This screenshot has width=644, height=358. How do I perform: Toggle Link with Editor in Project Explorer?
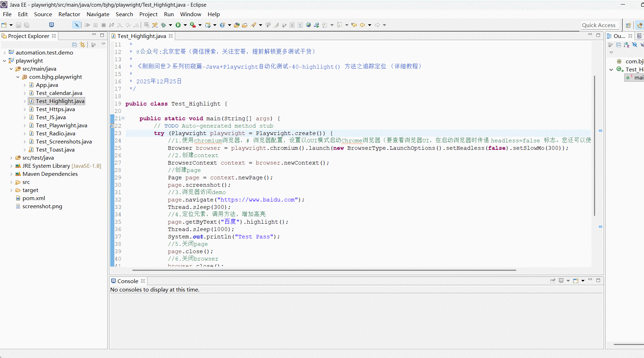pyautogui.click(x=82, y=45)
